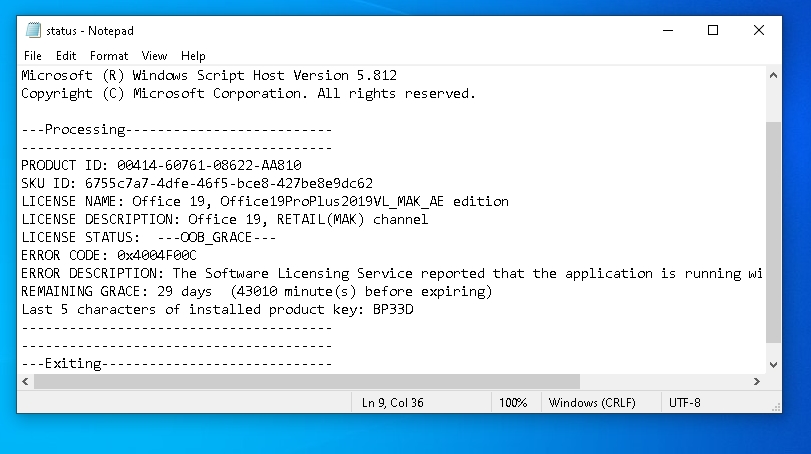Screen dimensions: 811x454
Task: Open the File menu
Action: pos(33,56)
